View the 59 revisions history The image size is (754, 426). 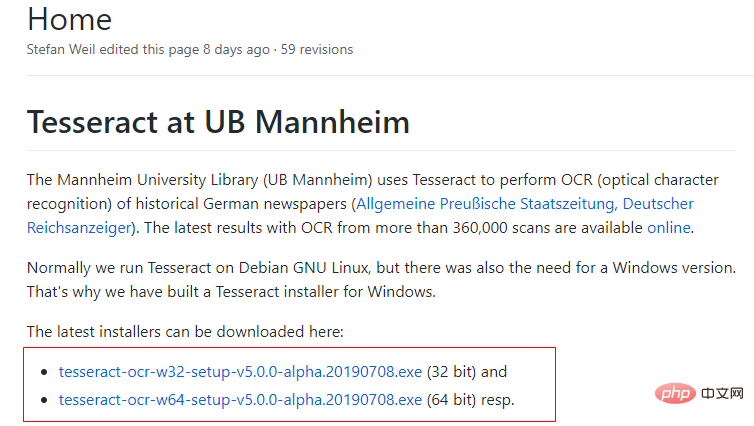317,50
